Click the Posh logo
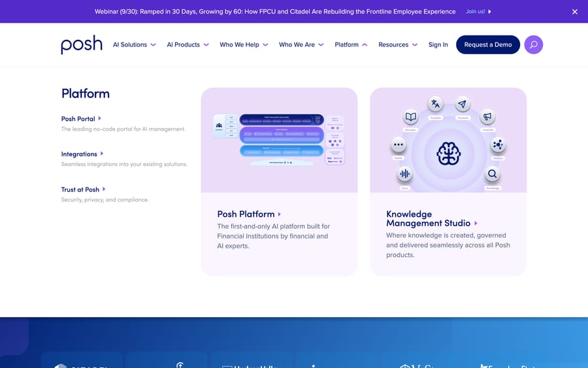The width and height of the screenshot is (588, 368). point(82,44)
